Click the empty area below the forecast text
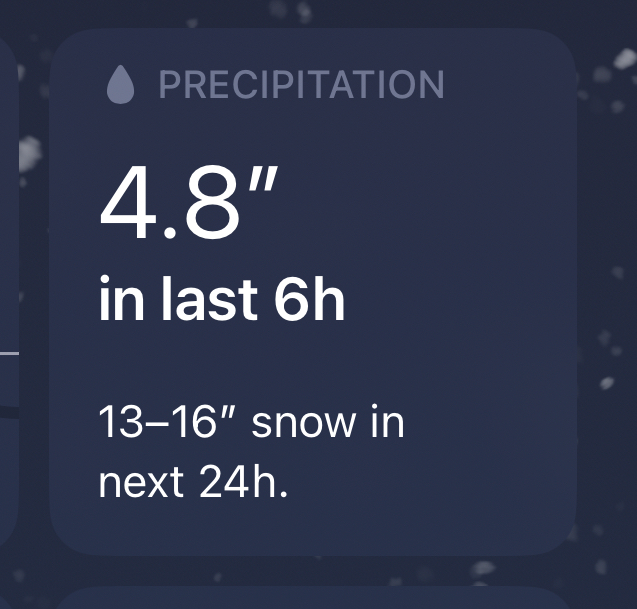 coord(312,530)
